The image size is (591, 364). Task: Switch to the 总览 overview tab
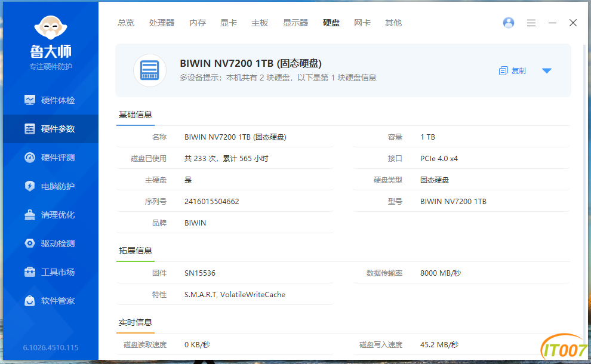tap(126, 22)
